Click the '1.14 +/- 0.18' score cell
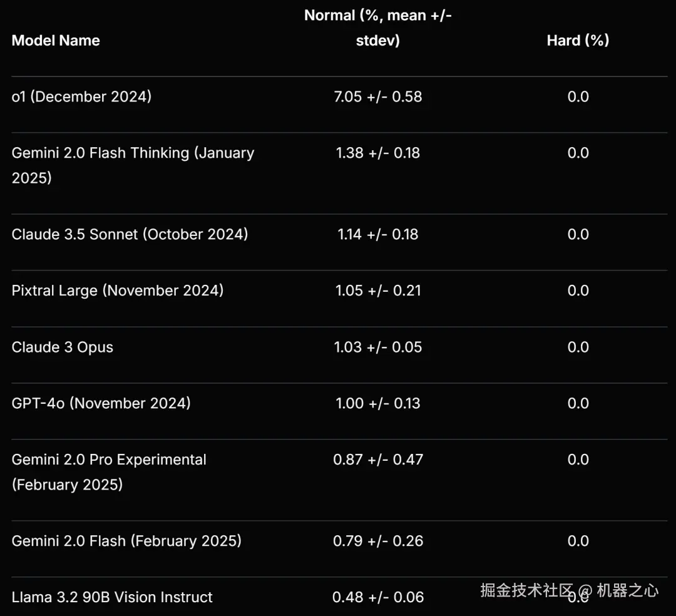The image size is (676, 616). tap(377, 234)
